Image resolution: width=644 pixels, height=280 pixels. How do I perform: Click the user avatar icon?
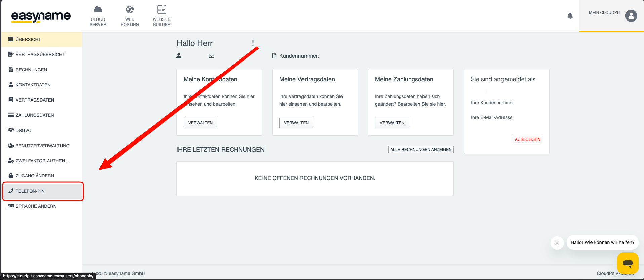[x=631, y=16]
